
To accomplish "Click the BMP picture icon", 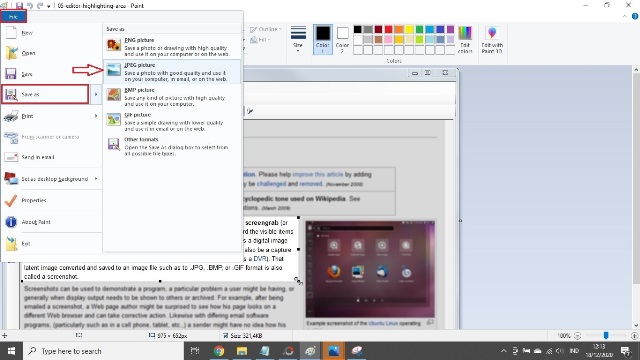I will click(x=113, y=94).
